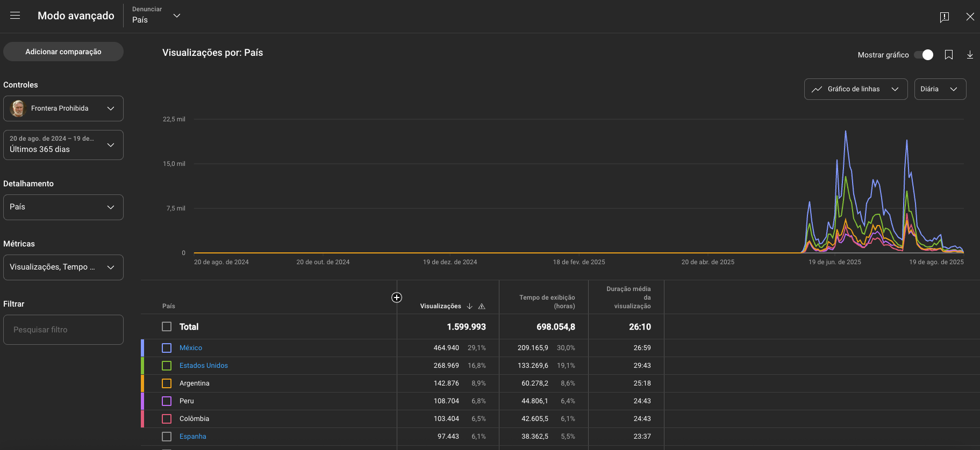The height and width of the screenshot is (450, 980).
Task: Click the bookmark save icon
Action: click(949, 55)
